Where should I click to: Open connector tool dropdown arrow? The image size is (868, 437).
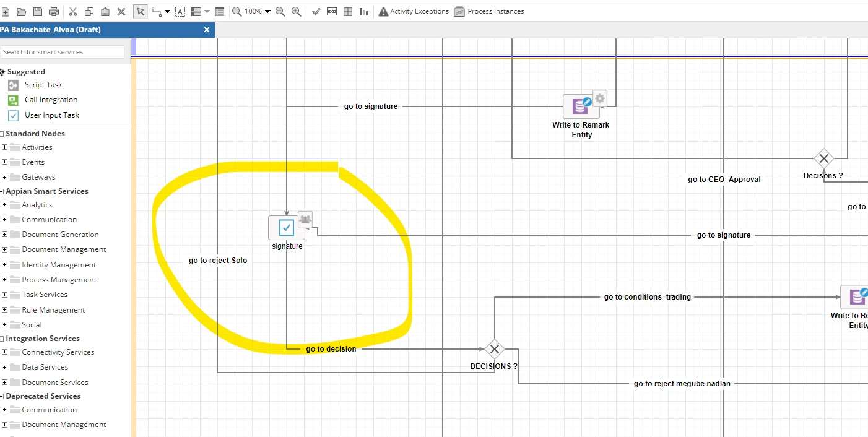pyautogui.click(x=168, y=11)
